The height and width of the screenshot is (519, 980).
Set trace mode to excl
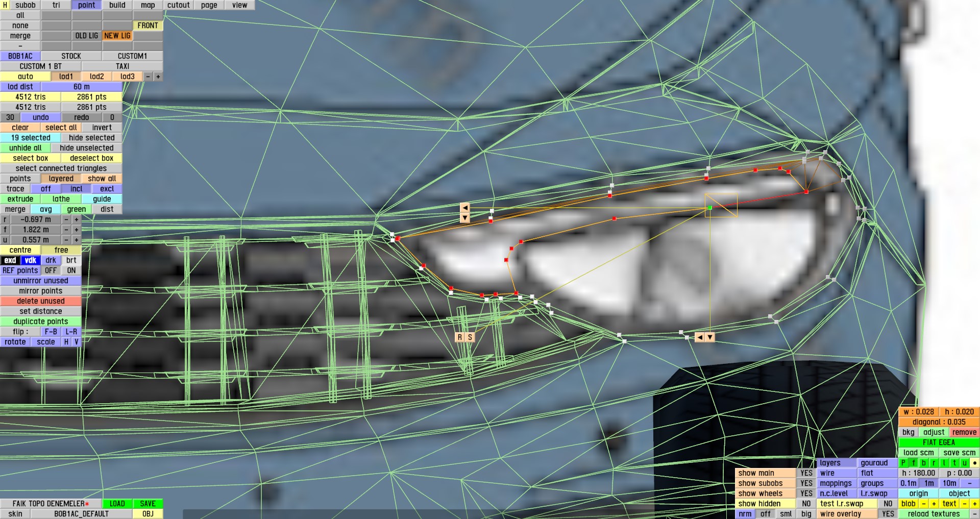[107, 189]
